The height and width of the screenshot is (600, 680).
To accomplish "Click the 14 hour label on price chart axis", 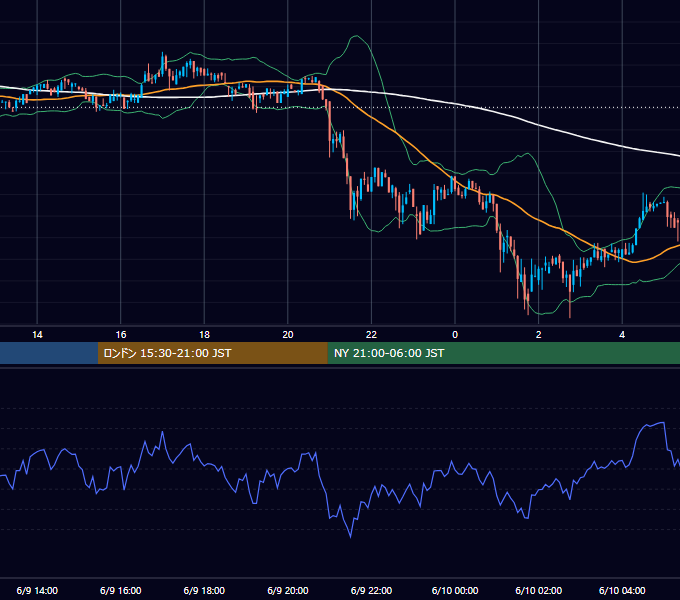I will click(37, 335).
